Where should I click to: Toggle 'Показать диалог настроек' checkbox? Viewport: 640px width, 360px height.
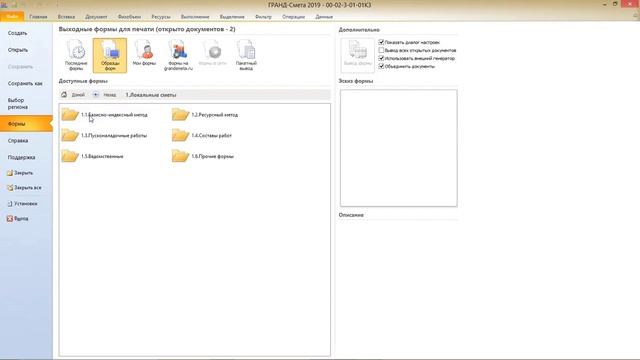[x=381, y=42]
